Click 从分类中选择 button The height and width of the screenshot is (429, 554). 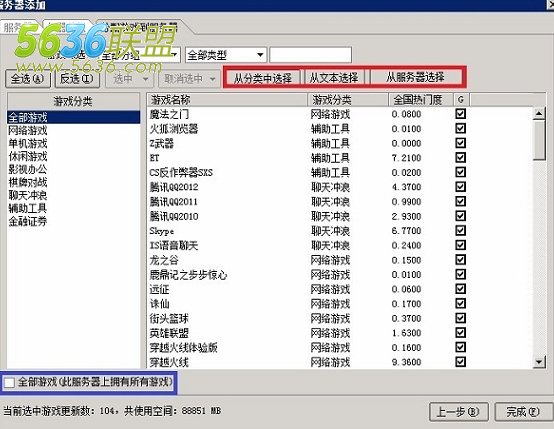coord(263,78)
